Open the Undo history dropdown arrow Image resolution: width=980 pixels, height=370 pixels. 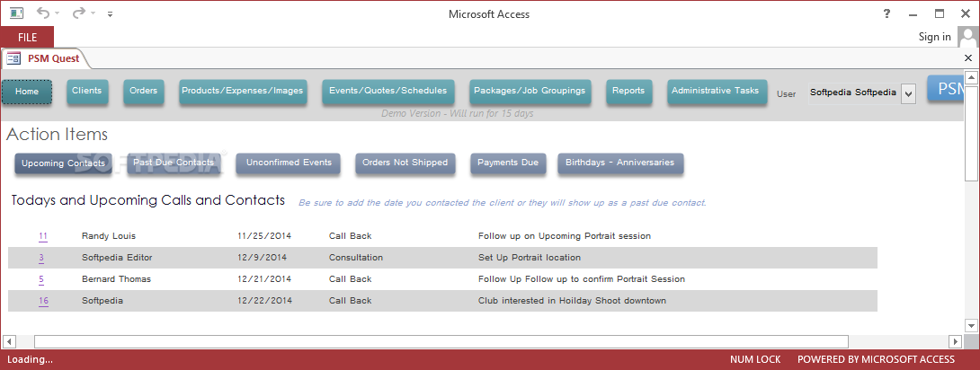(x=57, y=13)
